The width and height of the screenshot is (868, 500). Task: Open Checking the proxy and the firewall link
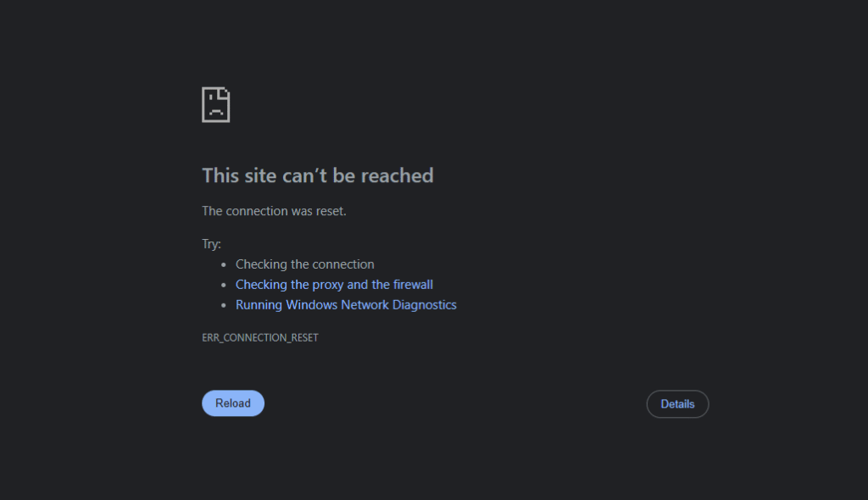[x=334, y=285]
